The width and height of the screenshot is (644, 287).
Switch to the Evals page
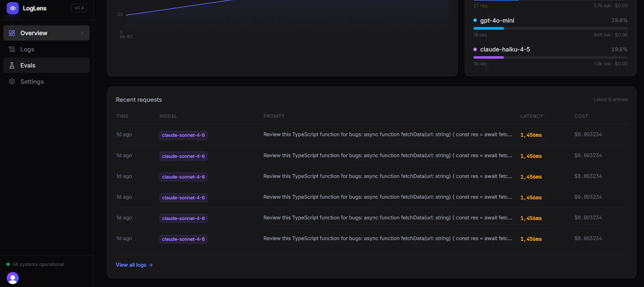tap(46, 65)
